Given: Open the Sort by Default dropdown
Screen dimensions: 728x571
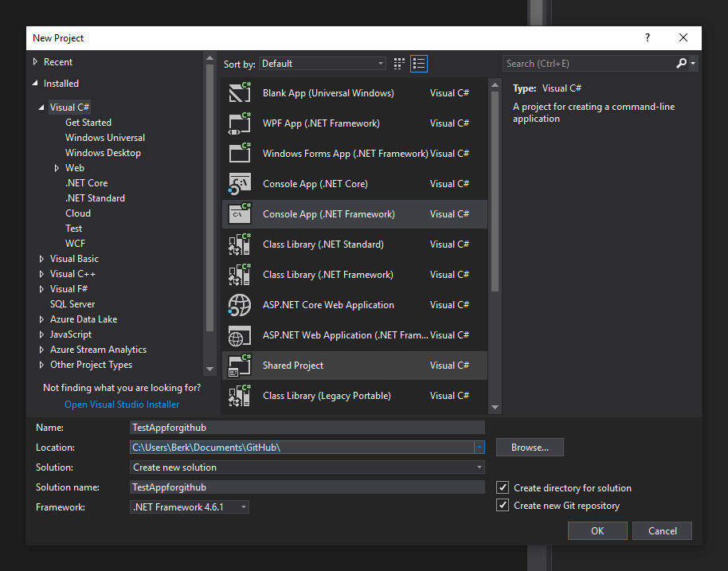Looking at the screenshot, I should (323, 64).
